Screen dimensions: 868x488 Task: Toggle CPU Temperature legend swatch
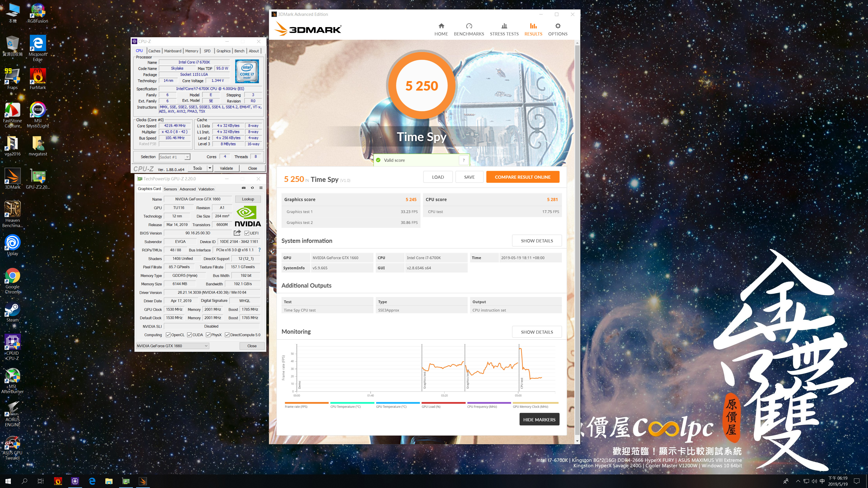point(352,403)
